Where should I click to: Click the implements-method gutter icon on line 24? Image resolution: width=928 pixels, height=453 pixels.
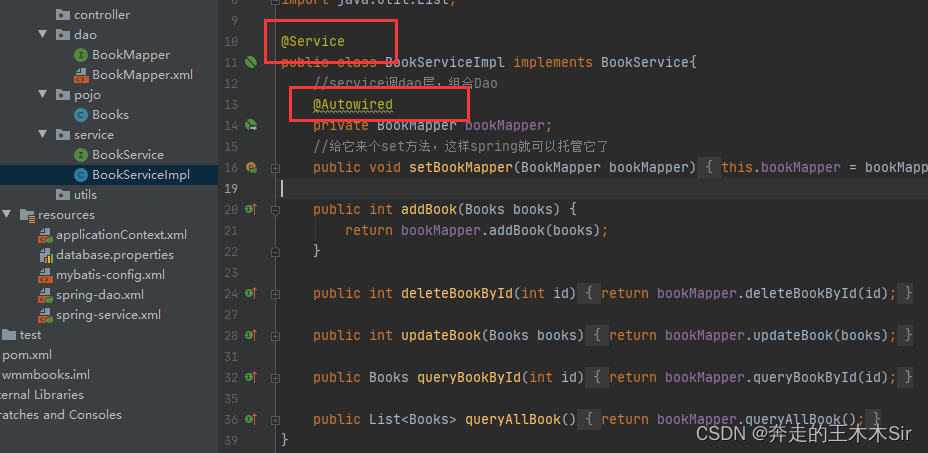click(x=251, y=293)
